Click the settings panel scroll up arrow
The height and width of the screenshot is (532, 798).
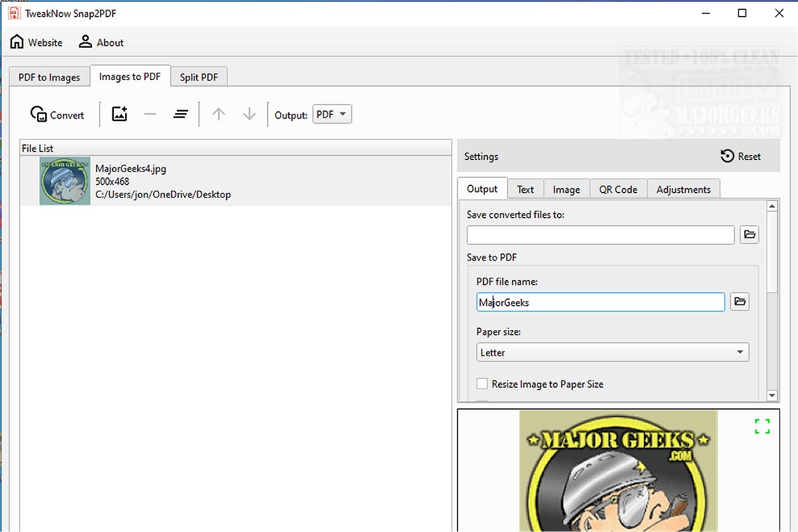[x=772, y=206]
